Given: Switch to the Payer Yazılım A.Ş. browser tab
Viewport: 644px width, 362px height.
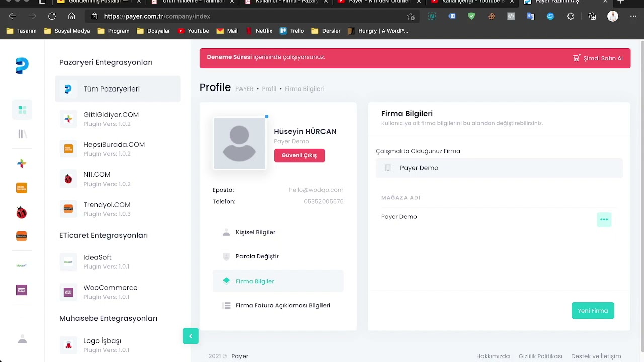Looking at the screenshot, I should coord(566,2).
